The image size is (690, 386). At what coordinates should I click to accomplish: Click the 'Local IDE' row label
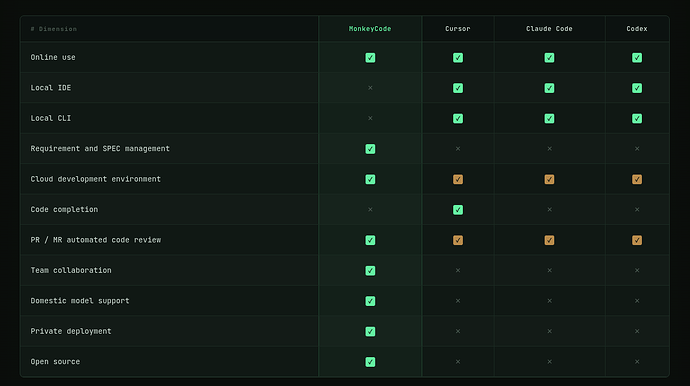coord(51,88)
